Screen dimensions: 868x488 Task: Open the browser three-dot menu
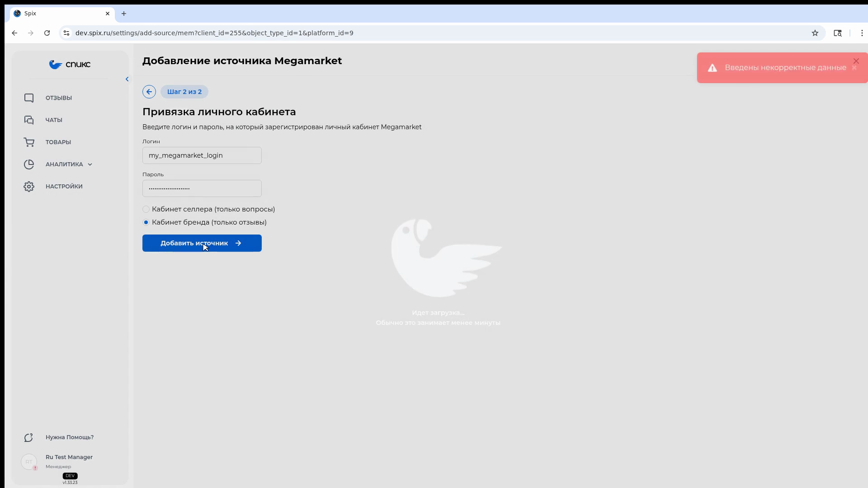[x=862, y=33]
